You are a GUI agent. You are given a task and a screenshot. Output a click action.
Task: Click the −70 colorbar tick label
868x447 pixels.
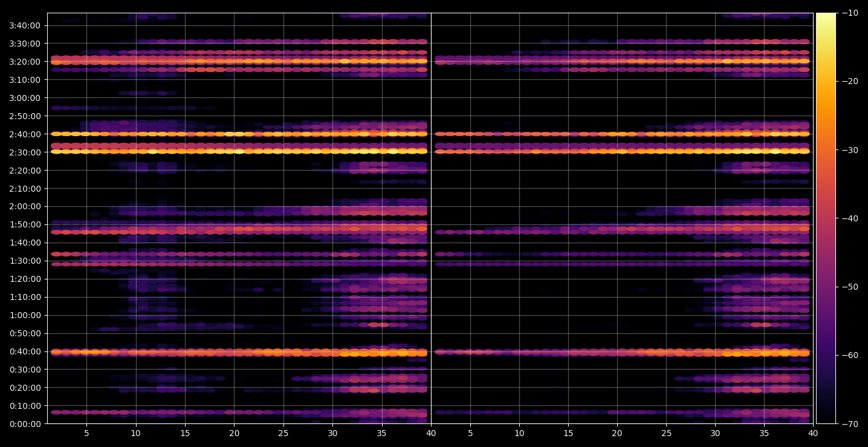(x=850, y=423)
